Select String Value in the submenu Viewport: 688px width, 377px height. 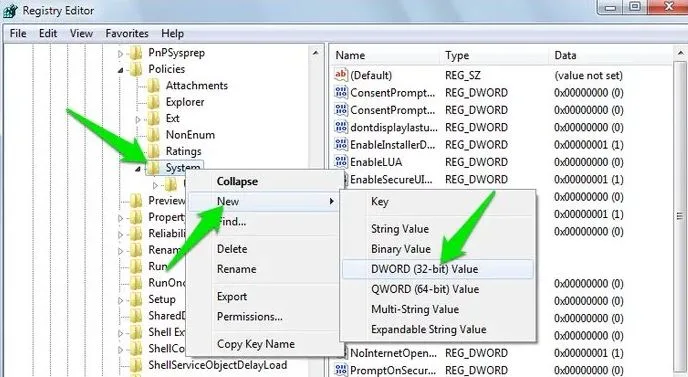[438, 229]
